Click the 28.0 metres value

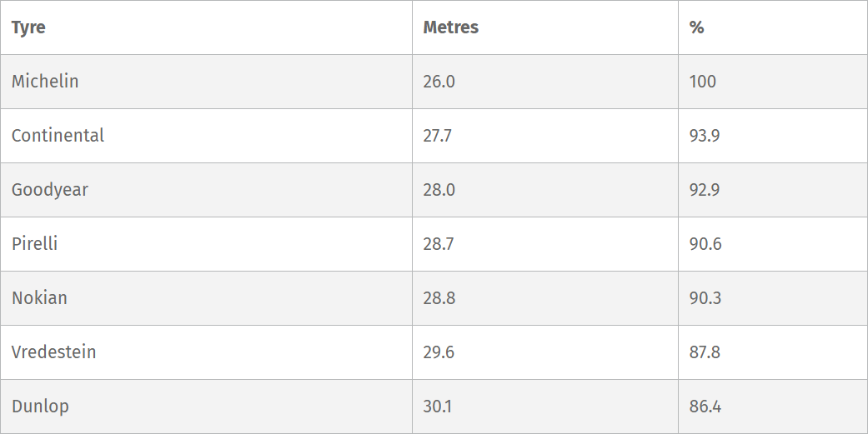(x=439, y=190)
